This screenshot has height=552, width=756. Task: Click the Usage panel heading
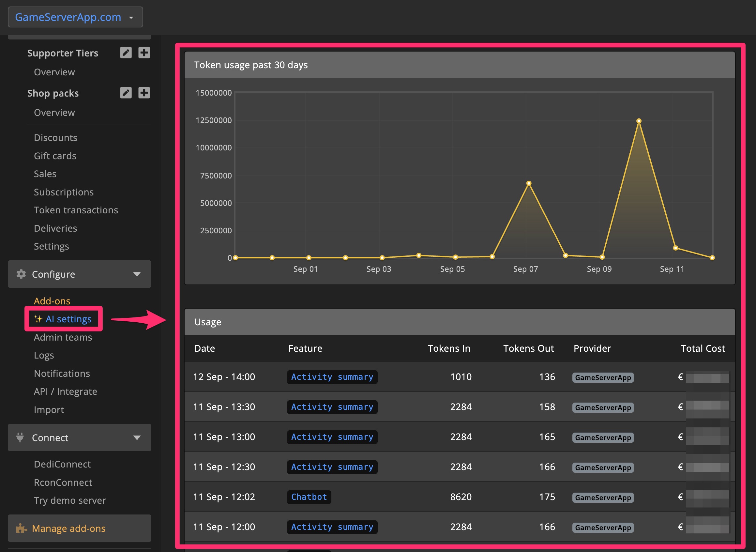pos(208,322)
